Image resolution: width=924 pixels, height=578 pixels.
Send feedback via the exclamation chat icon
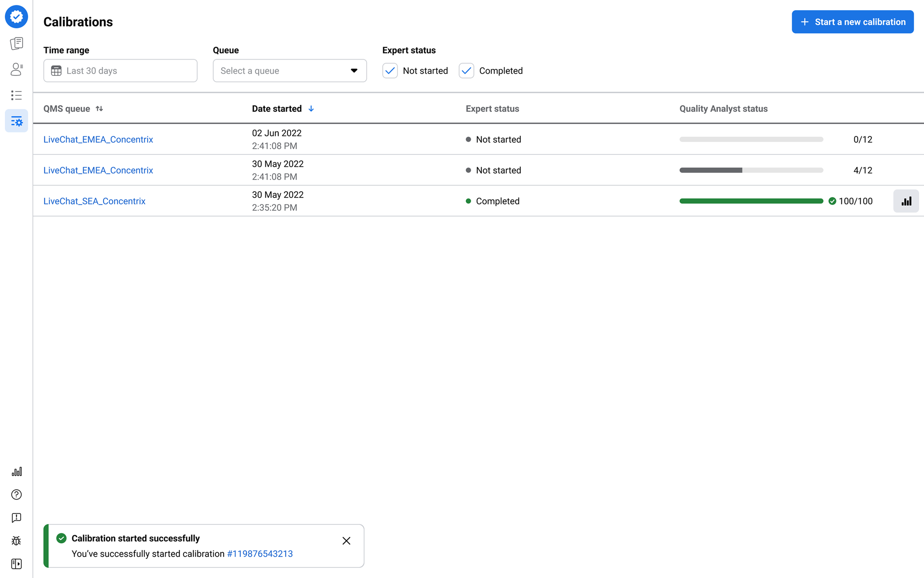tap(16, 518)
